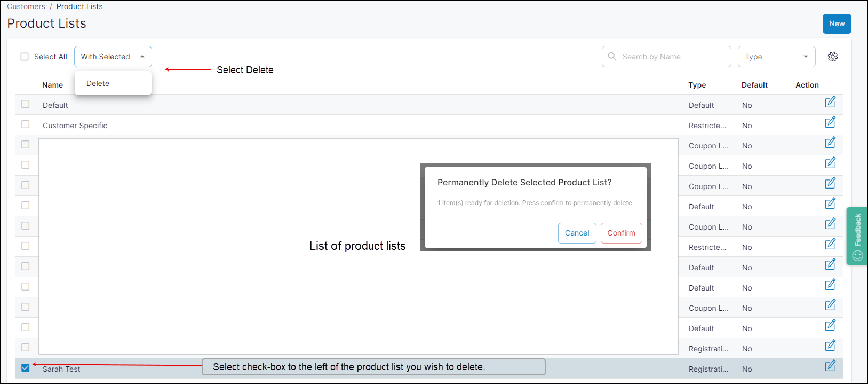Viewport: 868px width, 384px height.
Task: Tick the Default row checkbox
Action: tap(25, 104)
